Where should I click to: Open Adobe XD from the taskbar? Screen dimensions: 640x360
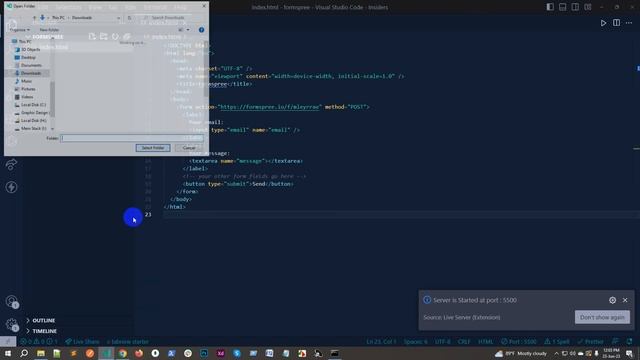click(220, 353)
